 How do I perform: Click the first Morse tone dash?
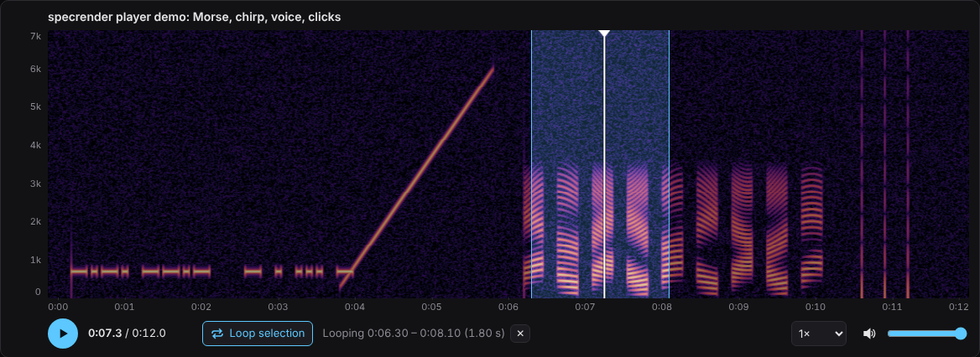79,272
